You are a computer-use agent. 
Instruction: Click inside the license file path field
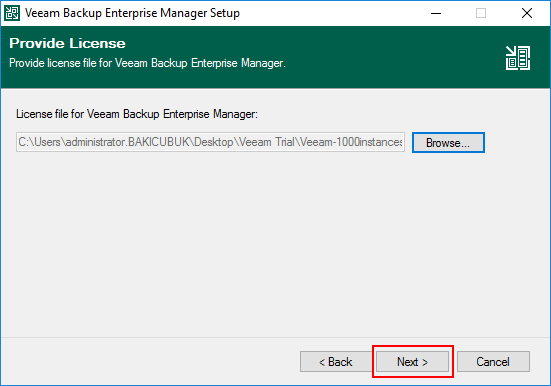click(x=210, y=142)
